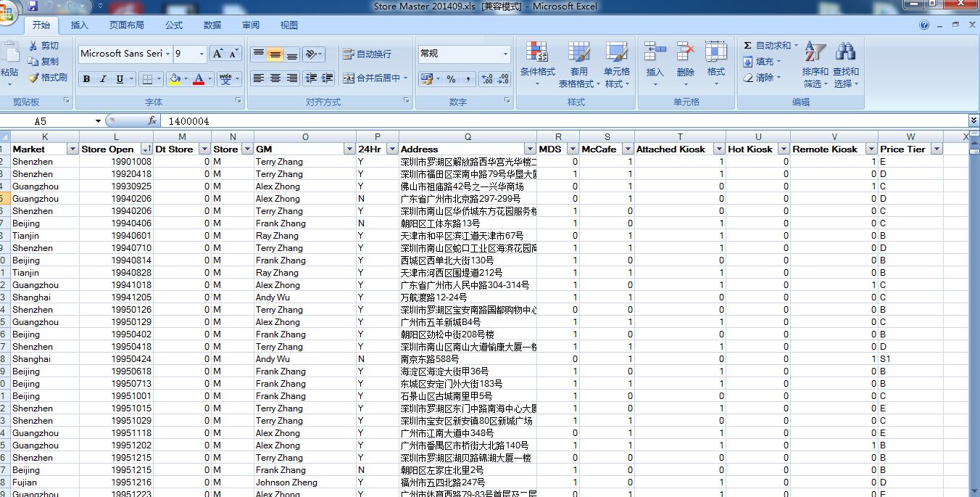
Task: Switch to the View (视图) tab
Action: pos(289,25)
